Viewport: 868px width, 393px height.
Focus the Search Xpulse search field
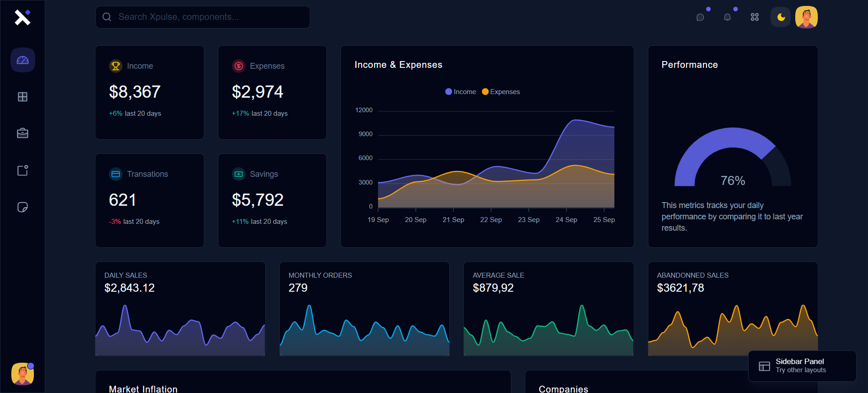[x=203, y=17]
